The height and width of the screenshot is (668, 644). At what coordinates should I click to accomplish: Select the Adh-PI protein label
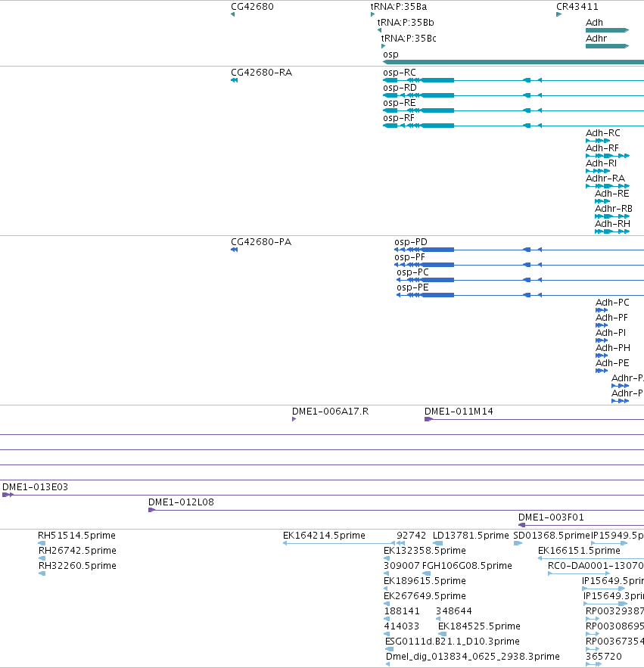[x=611, y=333]
